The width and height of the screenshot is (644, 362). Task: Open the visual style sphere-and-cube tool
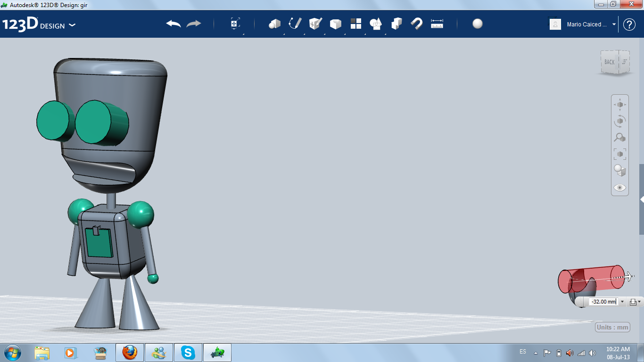click(620, 171)
